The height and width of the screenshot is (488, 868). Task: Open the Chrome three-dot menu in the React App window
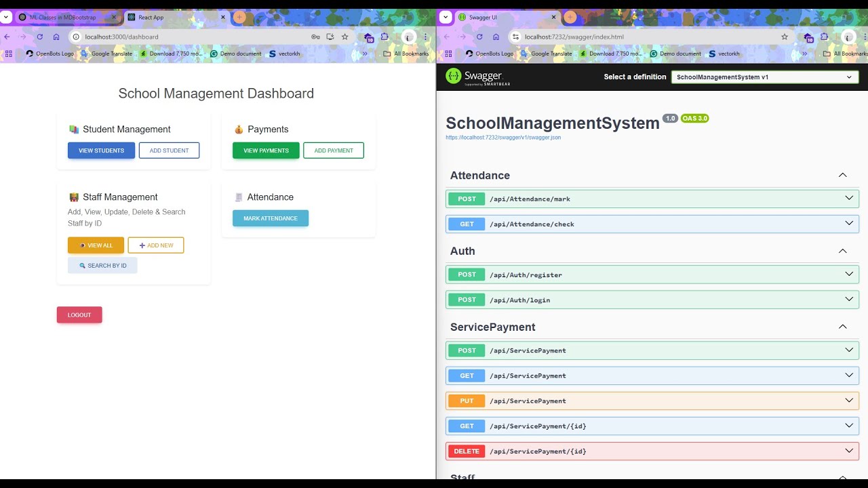pyautogui.click(x=426, y=37)
